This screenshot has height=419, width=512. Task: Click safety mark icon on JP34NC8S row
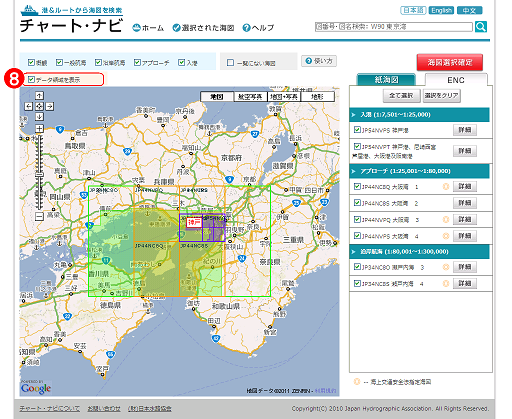446,284
